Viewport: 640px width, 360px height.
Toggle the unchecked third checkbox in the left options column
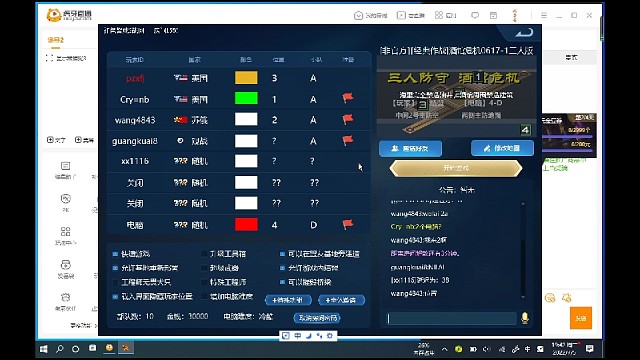115,282
